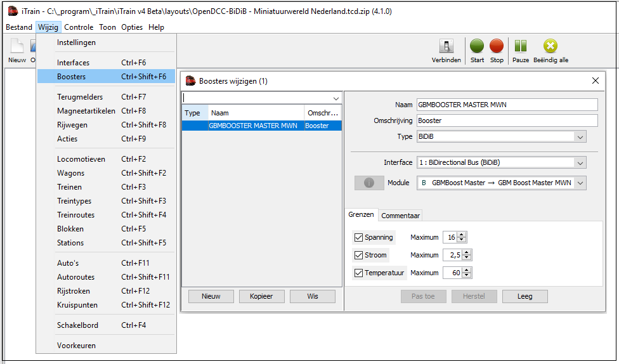The image size is (619, 364).
Task: Select Blokken menu entry
Action: tap(106, 228)
